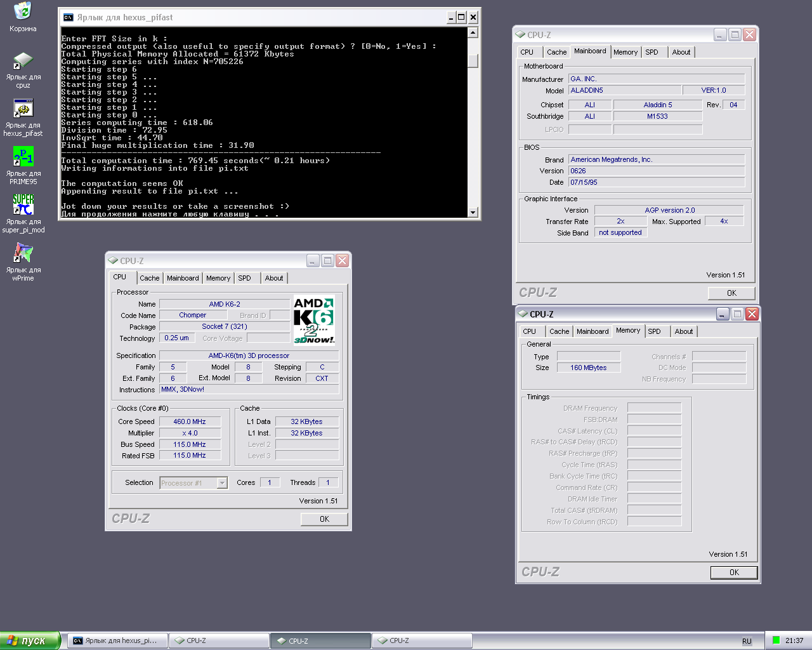Click the Multiplier x 4.0 field

190,433
